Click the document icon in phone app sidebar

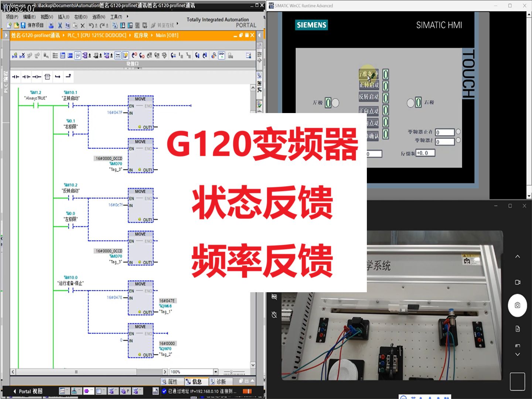[518, 329]
